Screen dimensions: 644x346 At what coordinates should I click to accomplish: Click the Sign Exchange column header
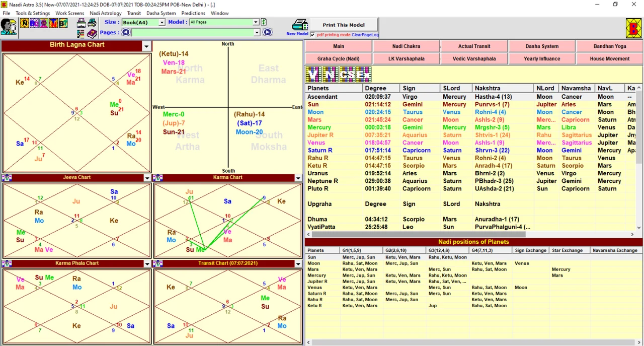[530, 250]
